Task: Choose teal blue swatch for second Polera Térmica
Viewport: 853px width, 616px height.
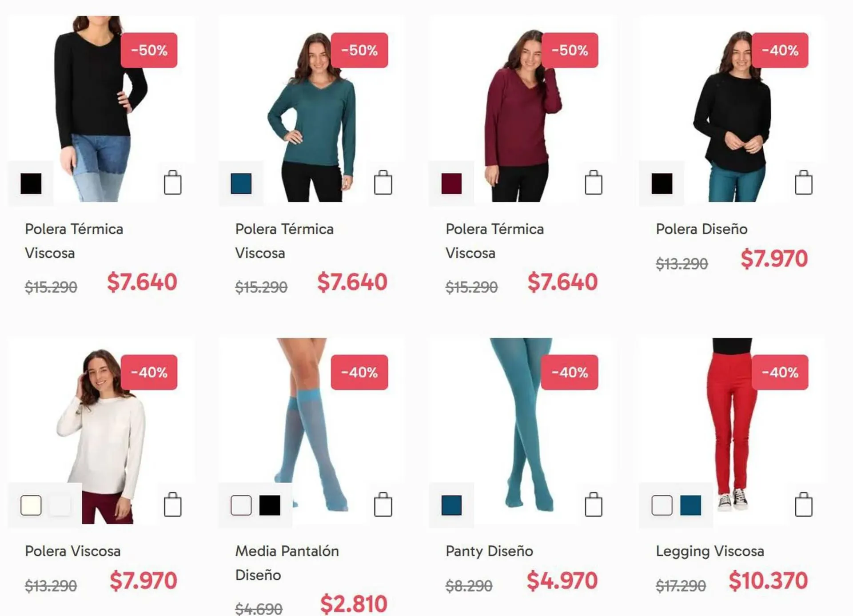Action: tap(241, 183)
